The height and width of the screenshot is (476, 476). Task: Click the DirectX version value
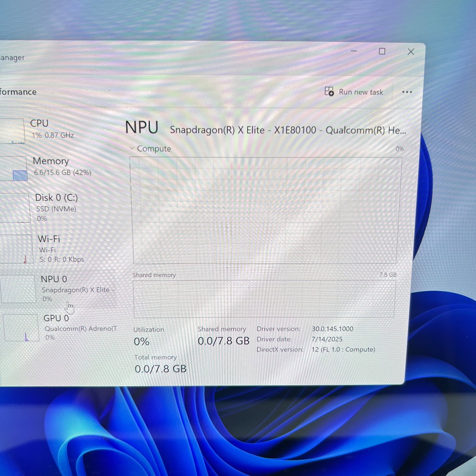(343, 350)
